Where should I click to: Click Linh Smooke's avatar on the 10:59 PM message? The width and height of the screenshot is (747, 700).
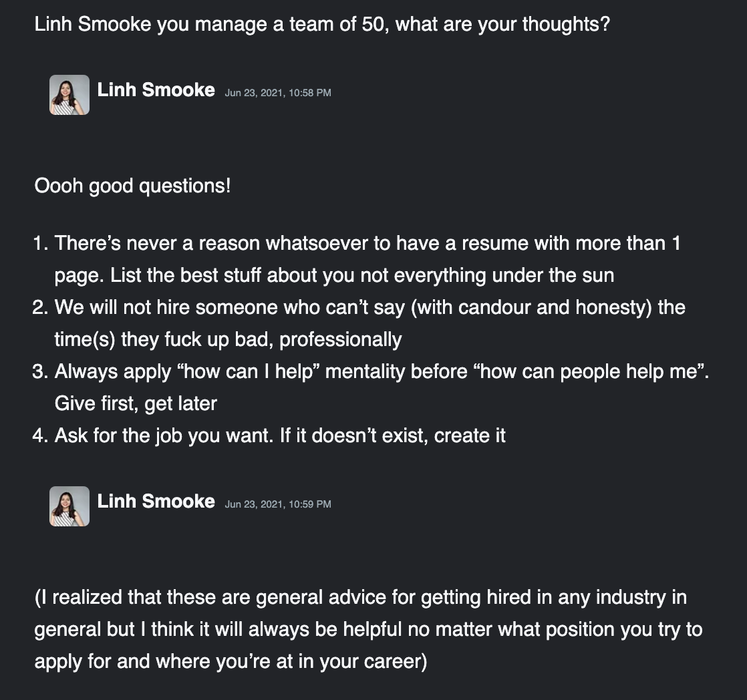[x=69, y=506]
